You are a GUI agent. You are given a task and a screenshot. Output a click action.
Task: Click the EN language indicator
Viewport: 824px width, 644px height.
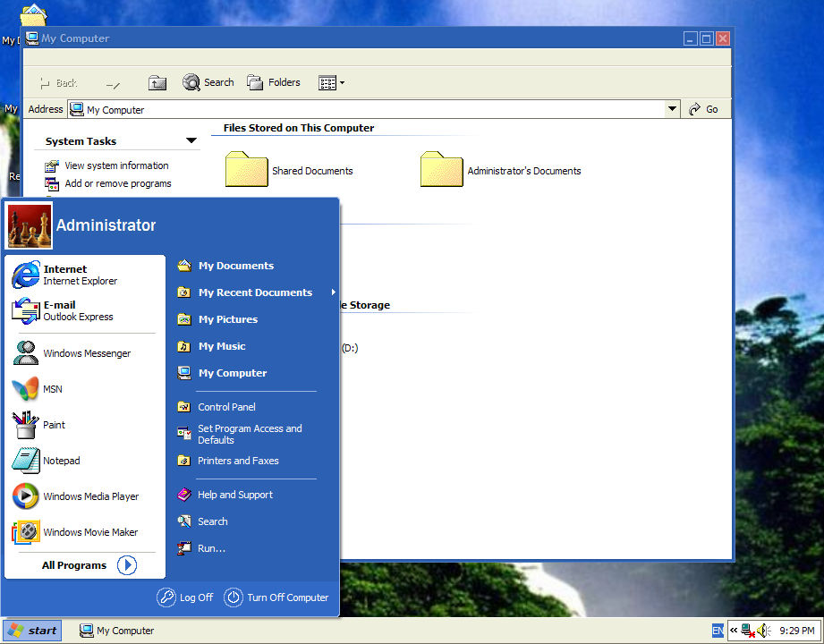[x=718, y=631]
